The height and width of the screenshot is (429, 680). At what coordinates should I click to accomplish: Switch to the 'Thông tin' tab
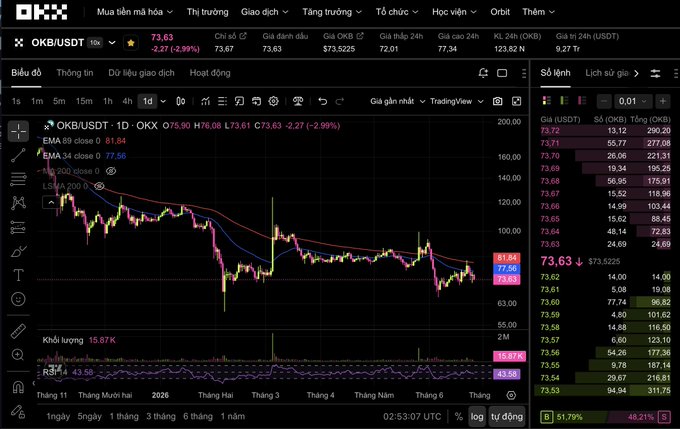[x=75, y=73]
